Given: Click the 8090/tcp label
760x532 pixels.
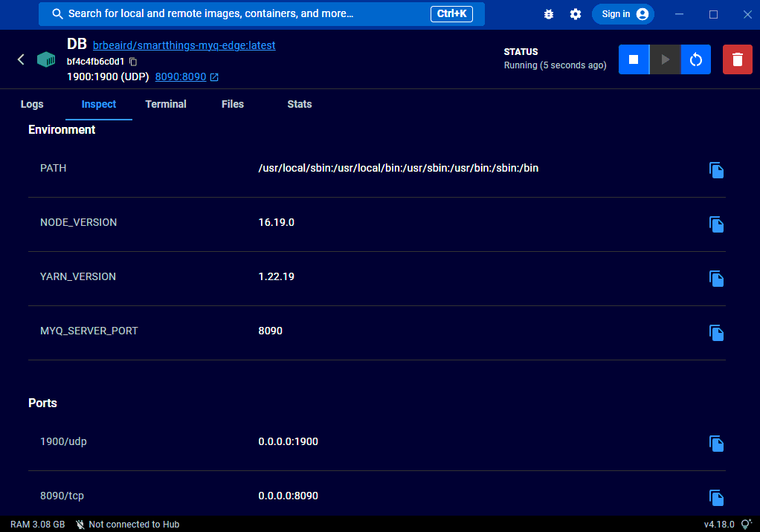Looking at the screenshot, I should pyautogui.click(x=62, y=496).
